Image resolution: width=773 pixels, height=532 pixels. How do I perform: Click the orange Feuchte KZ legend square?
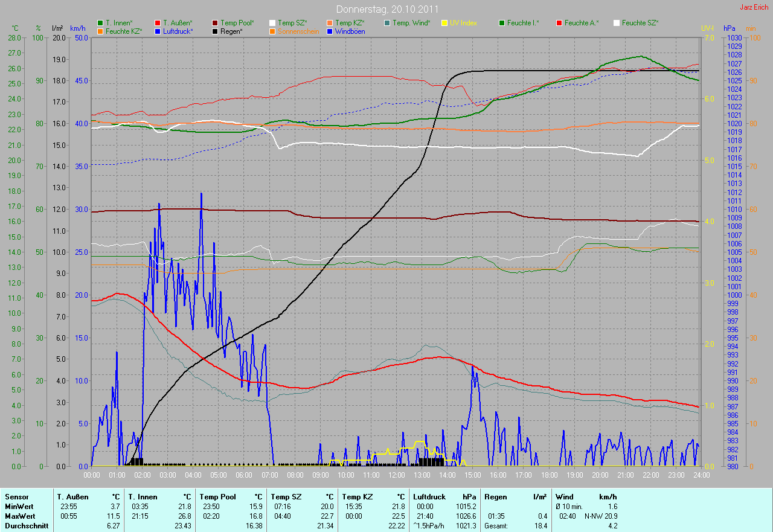[x=100, y=31]
